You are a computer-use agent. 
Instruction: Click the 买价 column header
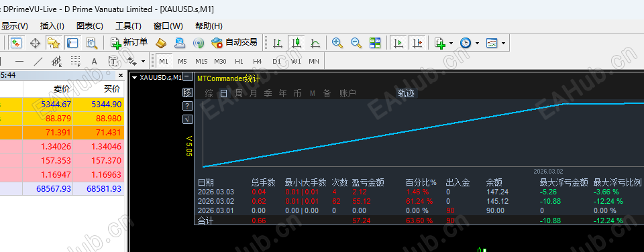(x=111, y=88)
